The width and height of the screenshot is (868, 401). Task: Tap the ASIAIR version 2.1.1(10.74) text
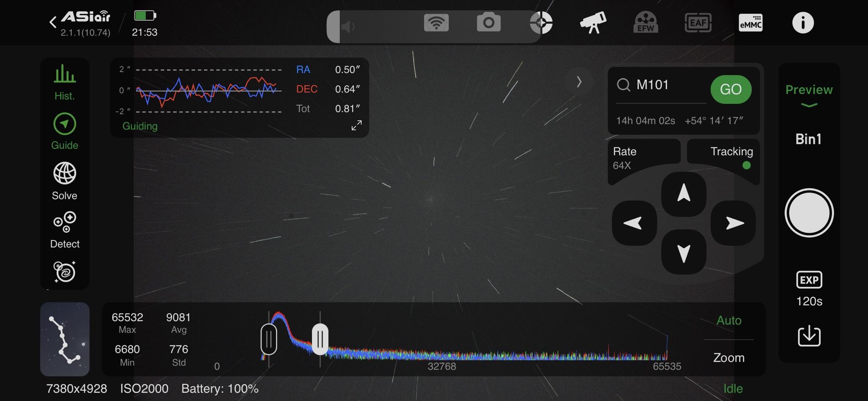(x=85, y=33)
